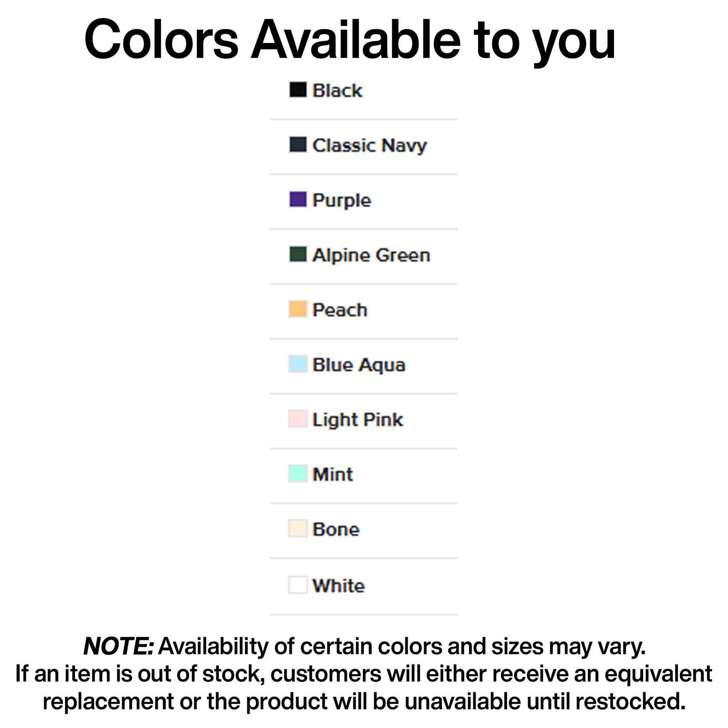The height and width of the screenshot is (728, 728).
Task: Select the Bone color swatch
Action: (x=298, y=529)
